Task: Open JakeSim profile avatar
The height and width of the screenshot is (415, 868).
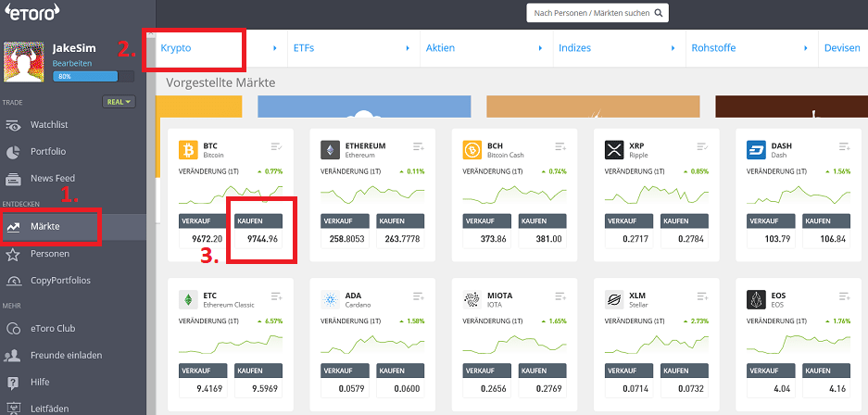Action: [24, 61]
